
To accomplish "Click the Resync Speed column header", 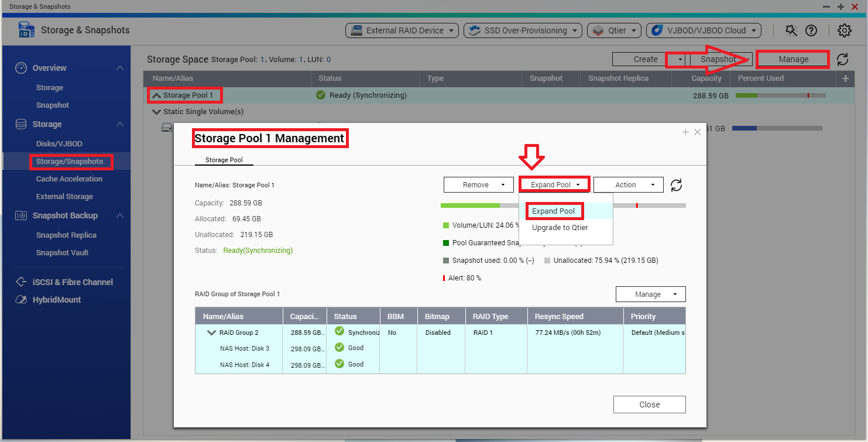I will pos(575,317).
